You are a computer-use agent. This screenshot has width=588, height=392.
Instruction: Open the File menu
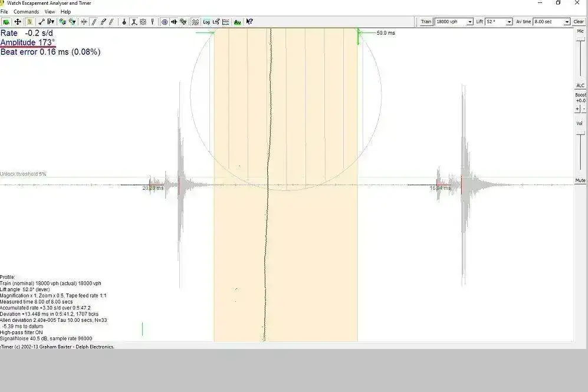[x=4, y=12]
